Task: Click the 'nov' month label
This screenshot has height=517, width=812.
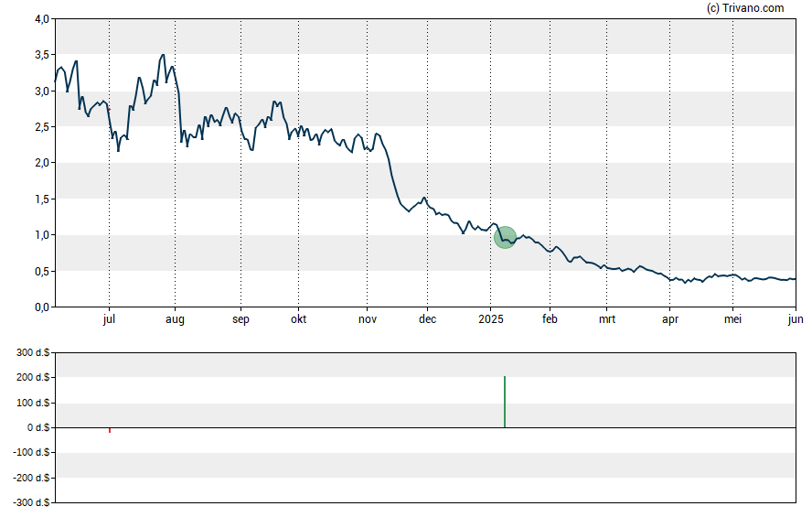Action: (368, 319)
